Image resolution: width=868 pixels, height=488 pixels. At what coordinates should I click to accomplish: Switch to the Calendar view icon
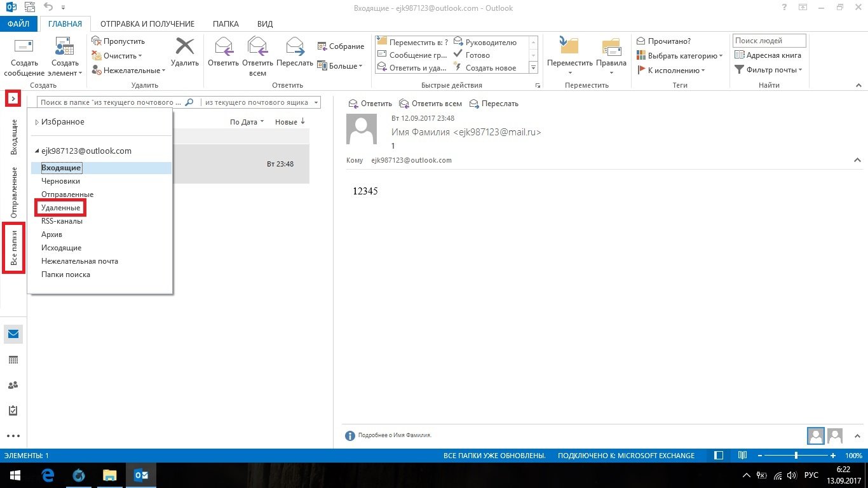pyautogui.click(x=13, y=360)
